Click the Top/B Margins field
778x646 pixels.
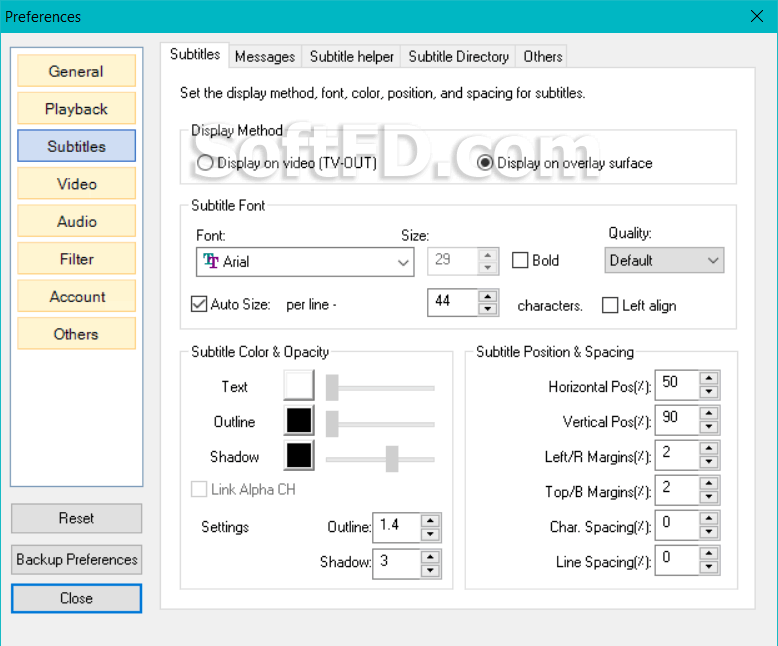(x=677, y=490)
